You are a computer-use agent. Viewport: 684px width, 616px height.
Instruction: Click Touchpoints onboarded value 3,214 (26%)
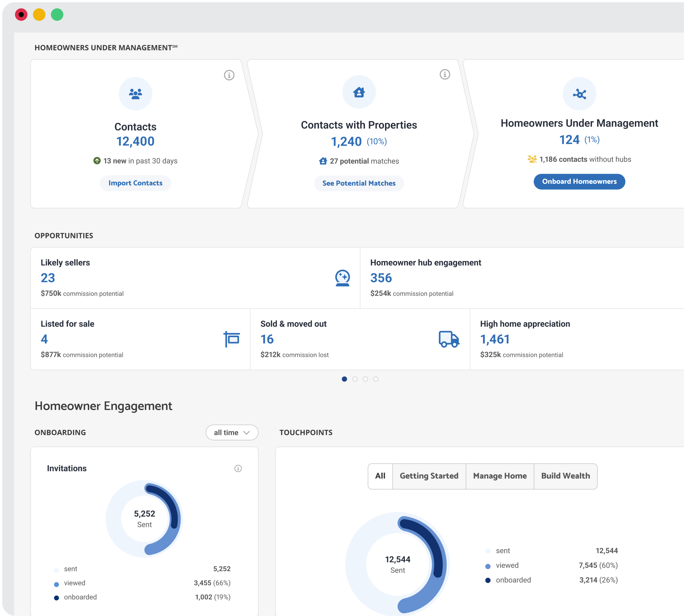(598, 580)
